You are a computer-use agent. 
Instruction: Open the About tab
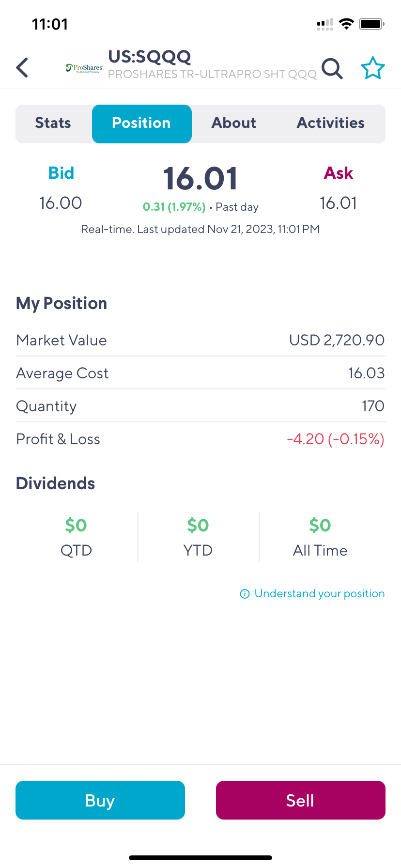point(234,123)
